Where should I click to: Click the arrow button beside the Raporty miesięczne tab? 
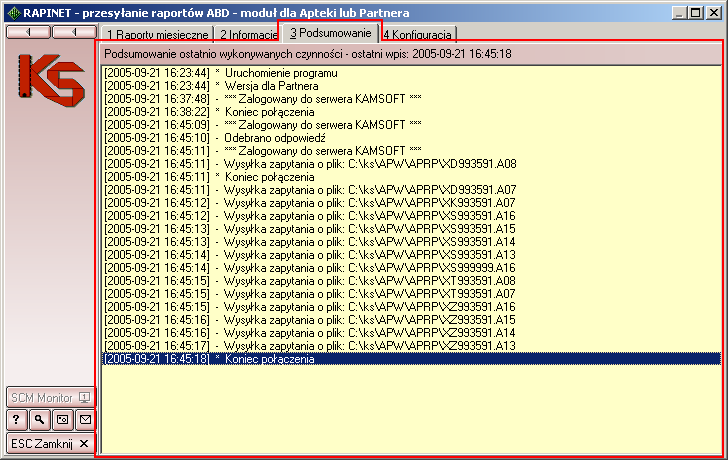pos(74,32)
